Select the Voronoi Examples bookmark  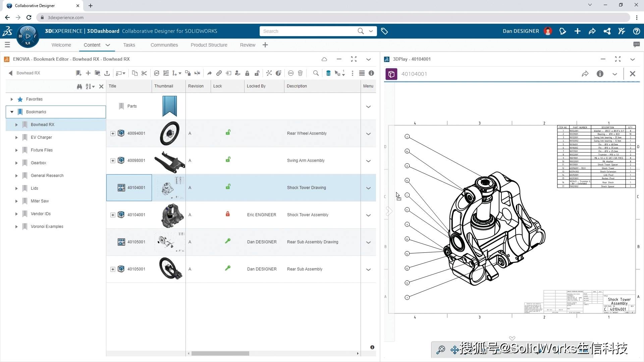47,227
